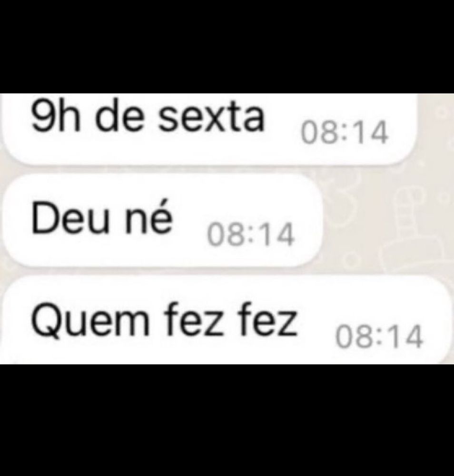Click the black bar above the chat

(x=227, y=47)
